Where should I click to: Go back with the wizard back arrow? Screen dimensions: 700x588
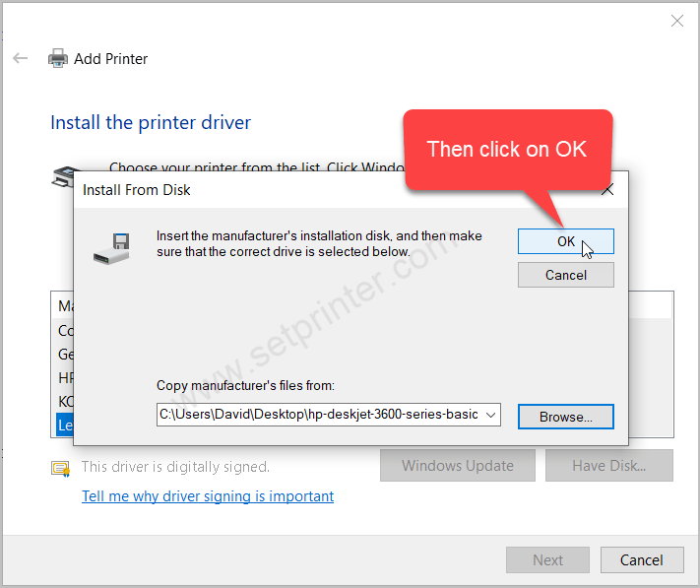(x=20, y=58)
